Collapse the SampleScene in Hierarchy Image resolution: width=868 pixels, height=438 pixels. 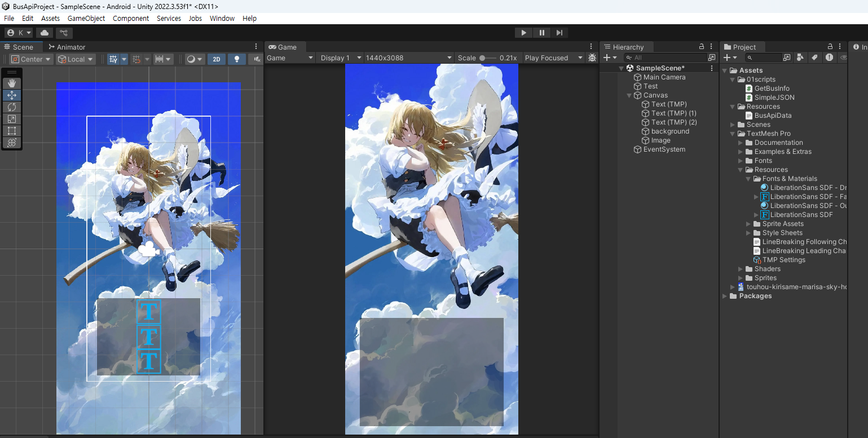coord(622,68)
